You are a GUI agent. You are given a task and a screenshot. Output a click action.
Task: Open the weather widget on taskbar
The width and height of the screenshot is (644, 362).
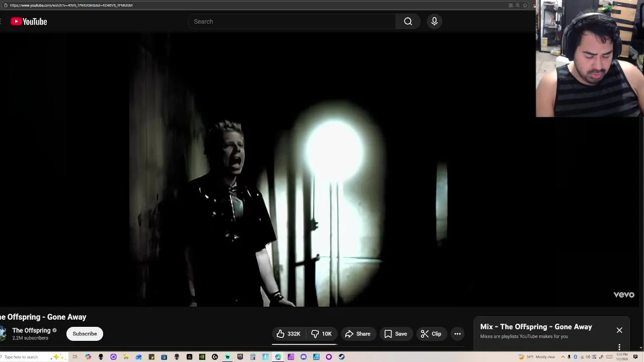[x=537, y=357]
